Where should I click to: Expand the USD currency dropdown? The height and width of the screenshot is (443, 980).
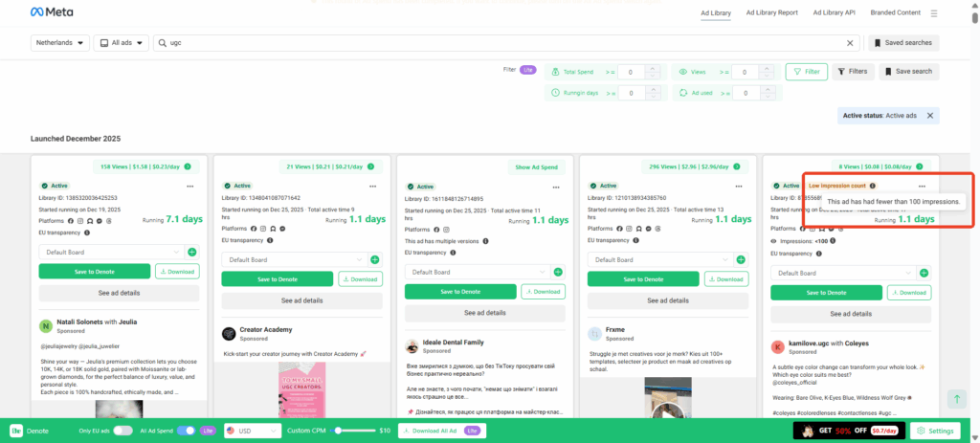(248, 431)
